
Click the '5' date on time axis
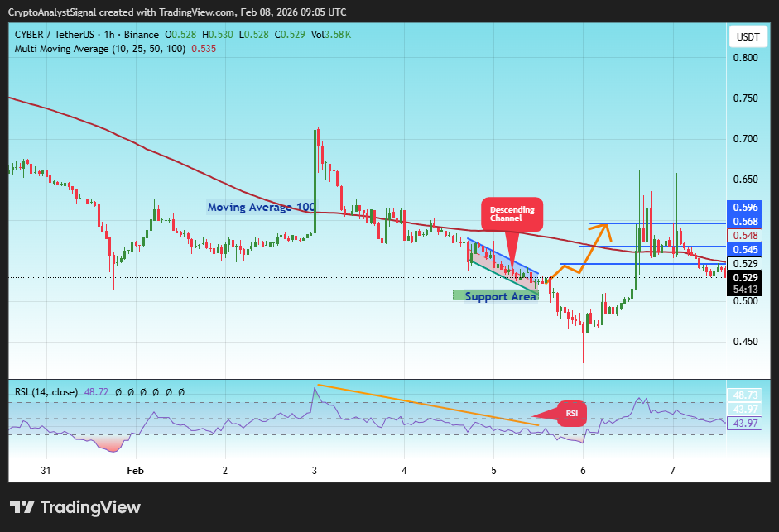click(x=494, y=471)
